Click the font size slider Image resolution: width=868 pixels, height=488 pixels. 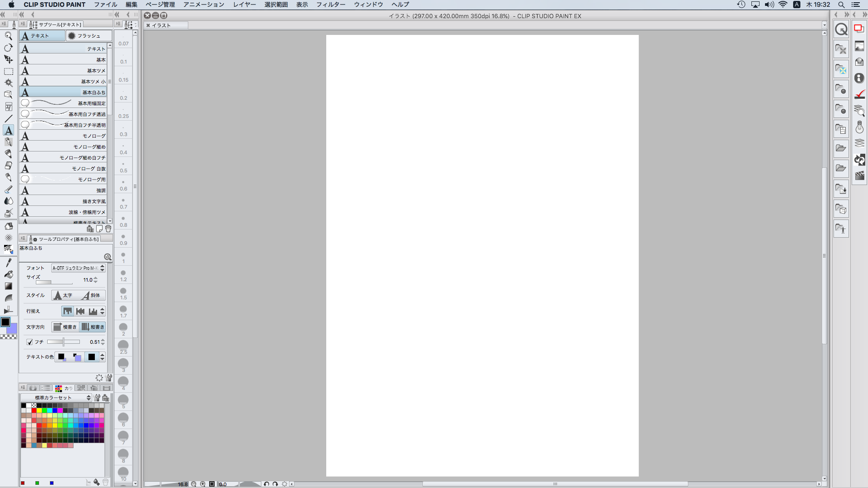[54, 282]
